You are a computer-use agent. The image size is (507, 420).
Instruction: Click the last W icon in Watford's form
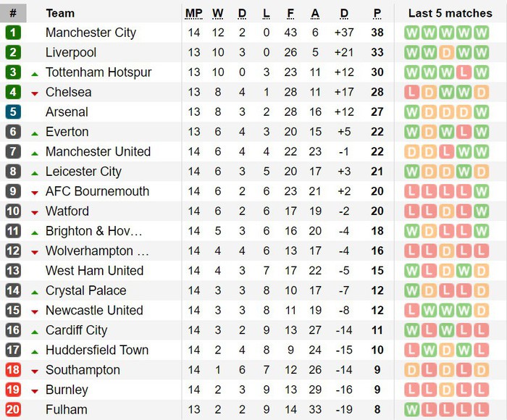pos(481,211)
